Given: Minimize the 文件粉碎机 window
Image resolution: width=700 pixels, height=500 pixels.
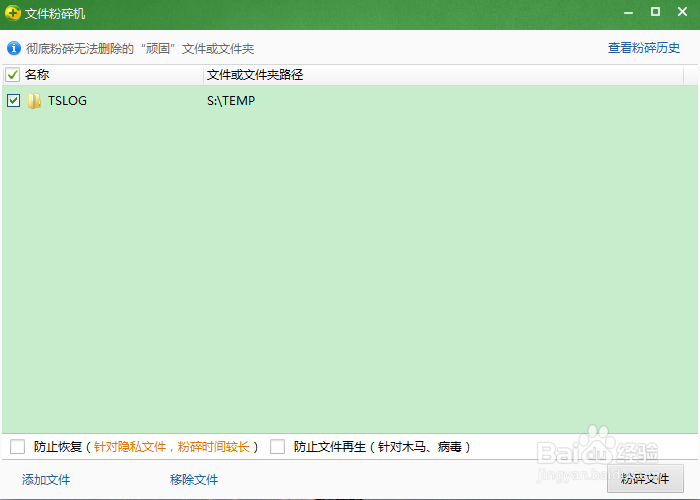Looking at the screenshot, I should click(629, 12).
